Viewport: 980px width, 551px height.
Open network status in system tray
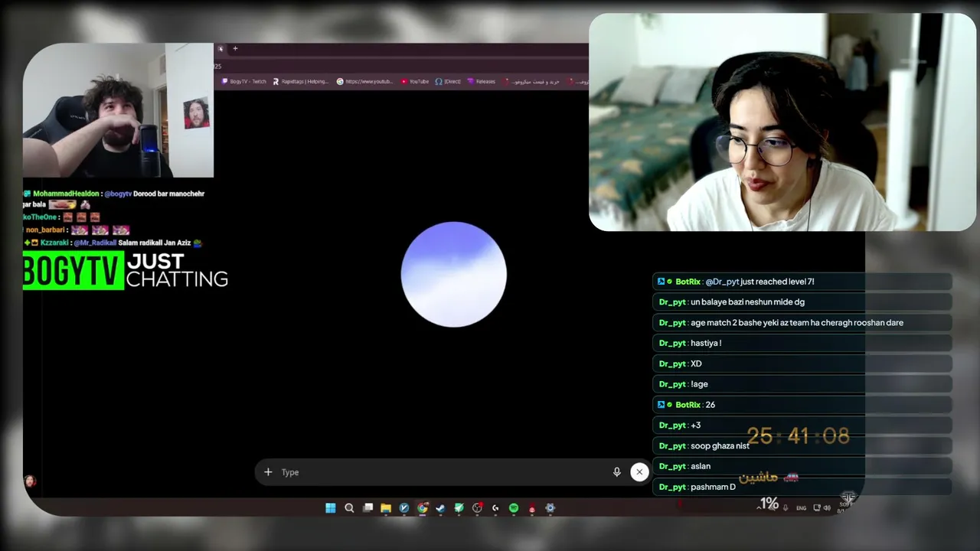816,508
